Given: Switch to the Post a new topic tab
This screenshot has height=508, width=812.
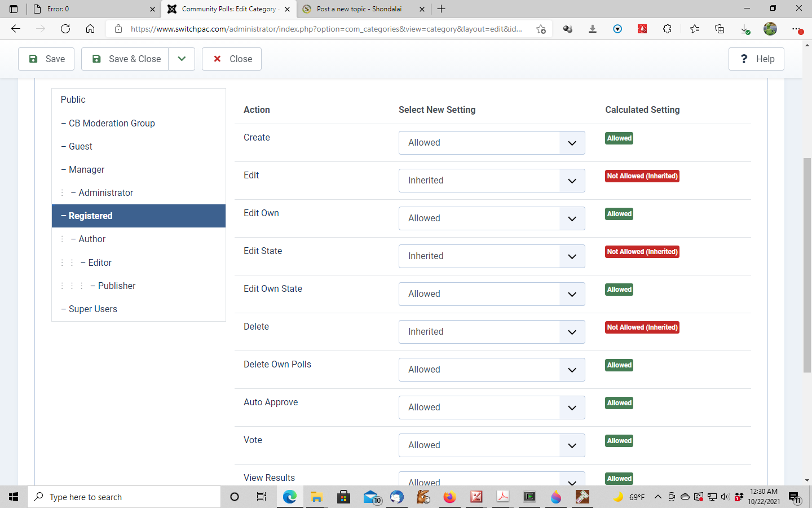Looking at the screenshot, I should click(359, 9).
